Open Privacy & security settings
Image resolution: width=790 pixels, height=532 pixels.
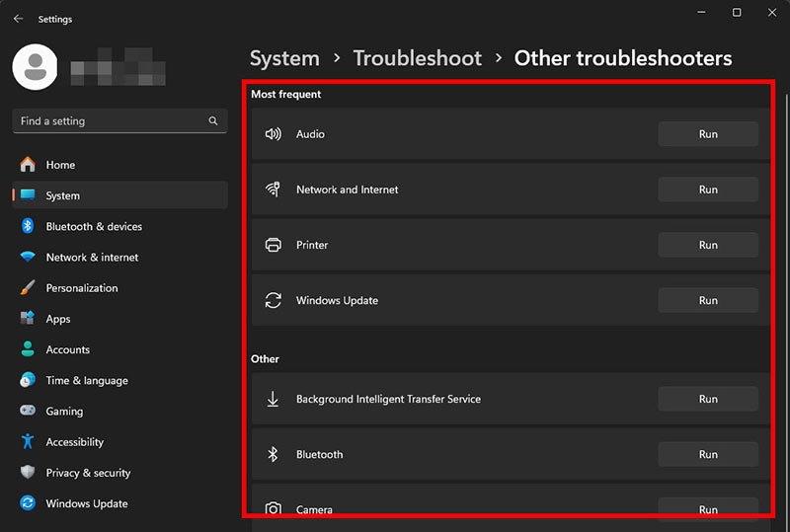[119, 472]
